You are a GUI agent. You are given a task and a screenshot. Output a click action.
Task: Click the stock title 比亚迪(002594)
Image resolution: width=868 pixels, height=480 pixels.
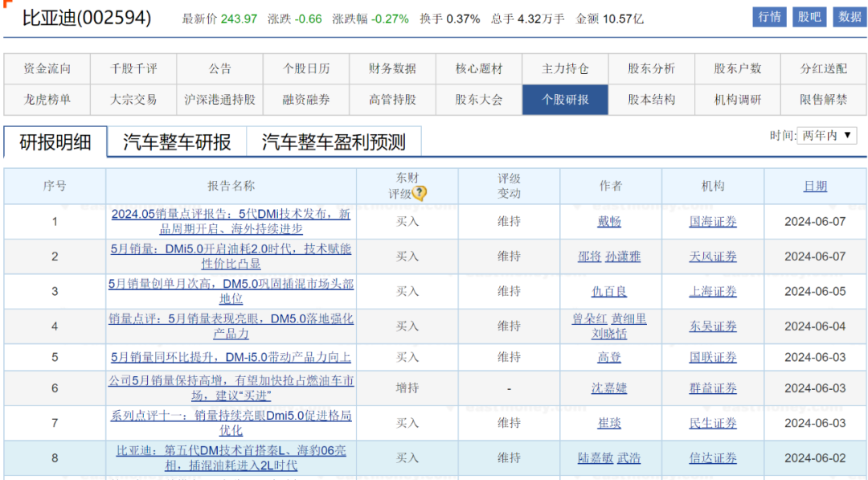pyautogui.click(x=87, y=18)
